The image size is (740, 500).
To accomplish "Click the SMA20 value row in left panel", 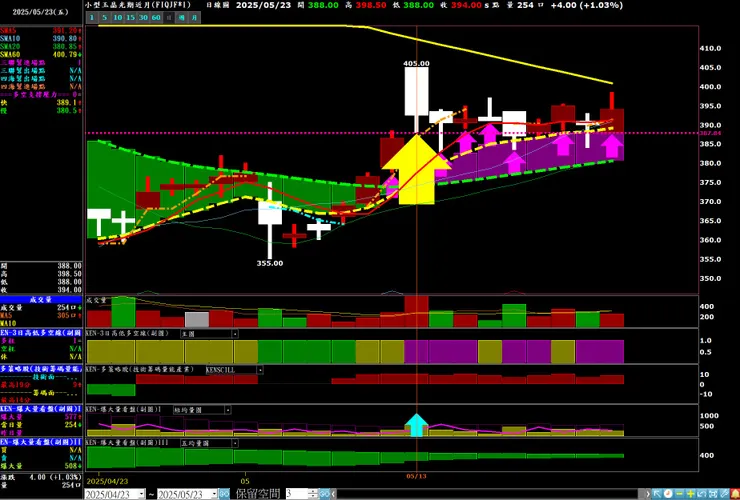I will coord(41,46).
